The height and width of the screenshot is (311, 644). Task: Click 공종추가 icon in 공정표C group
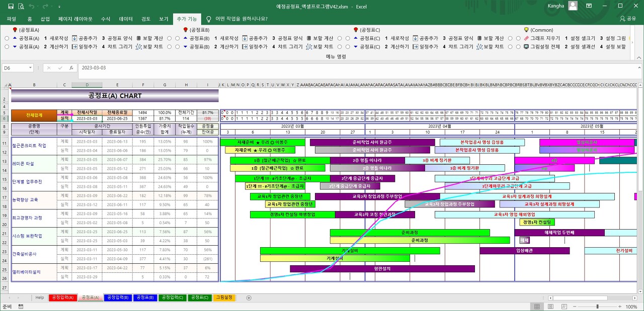pos(415,38)
